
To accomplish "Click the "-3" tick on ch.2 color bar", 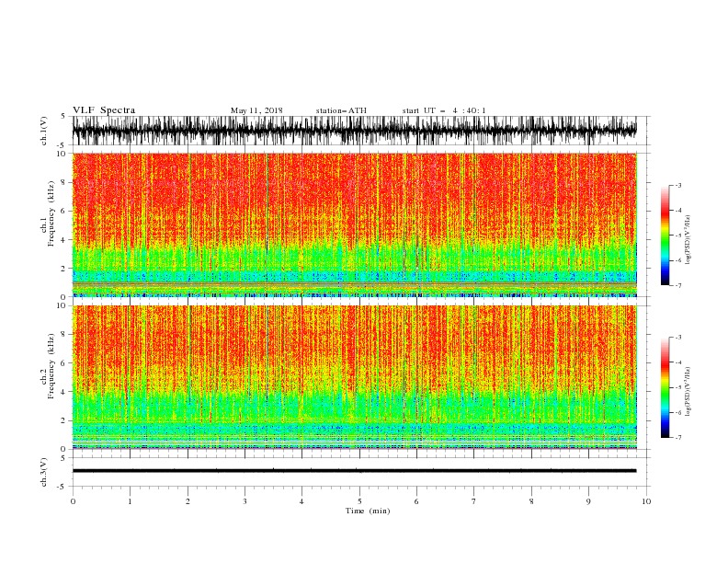I will 677,338.
